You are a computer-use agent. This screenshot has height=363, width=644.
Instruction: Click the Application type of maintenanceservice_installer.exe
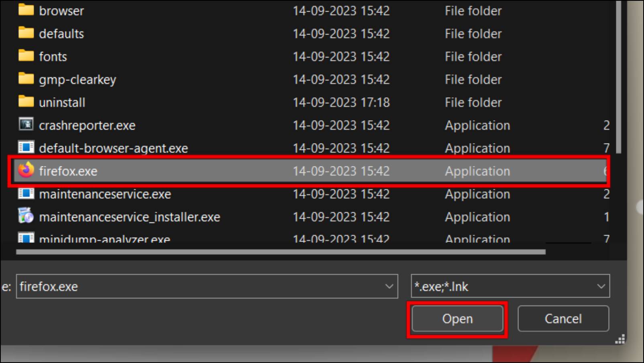click(477, 217)
